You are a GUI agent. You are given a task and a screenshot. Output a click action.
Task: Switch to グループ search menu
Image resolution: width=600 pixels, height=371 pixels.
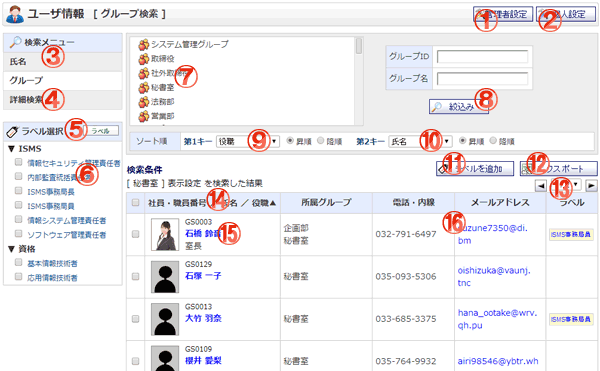(x=63, y=81)
